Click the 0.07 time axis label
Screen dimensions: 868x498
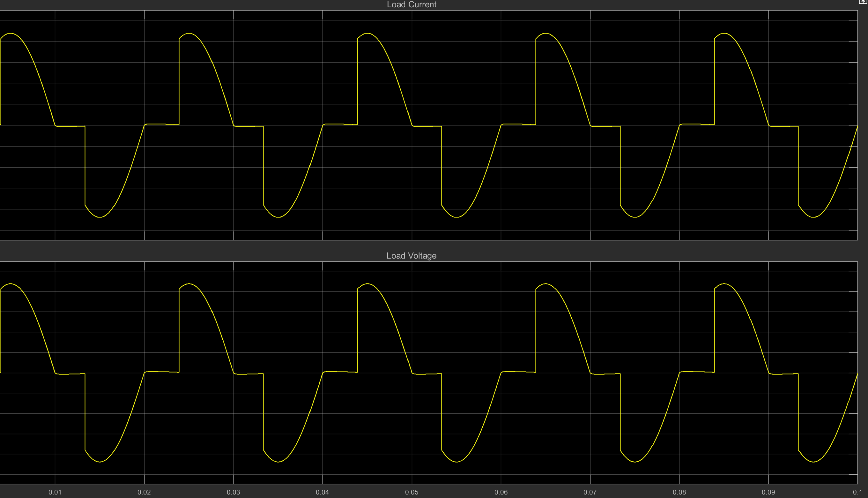(x=590, y=492)
